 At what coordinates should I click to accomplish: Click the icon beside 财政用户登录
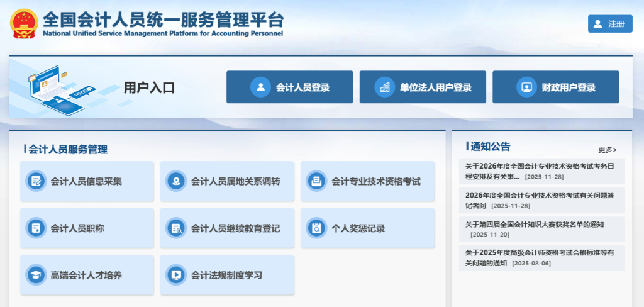pyautogui.click(x=526, y=87)
